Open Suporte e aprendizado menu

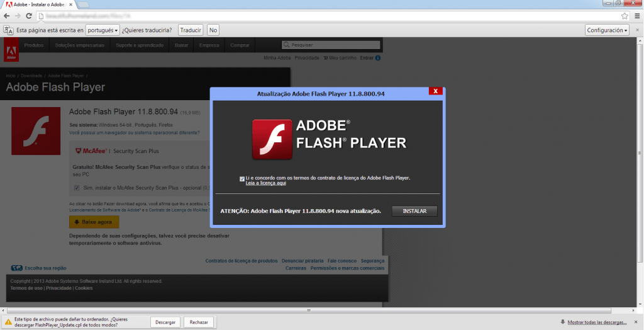[140, 45]
